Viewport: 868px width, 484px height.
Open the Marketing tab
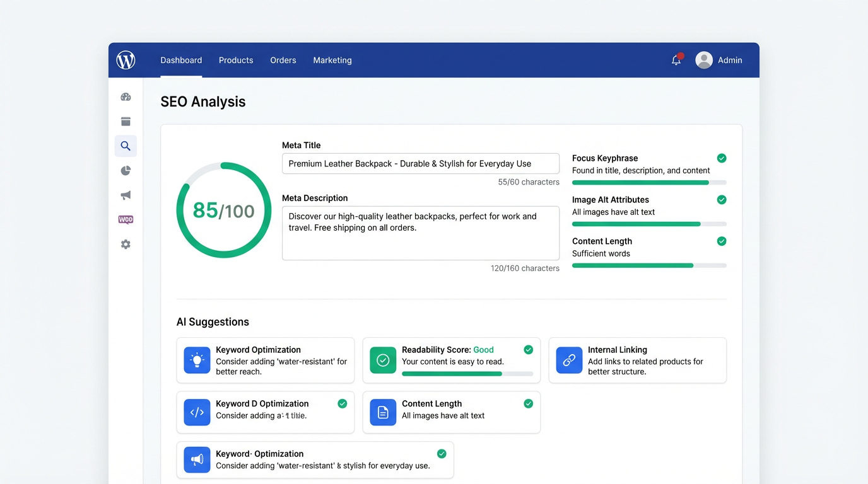332,60
